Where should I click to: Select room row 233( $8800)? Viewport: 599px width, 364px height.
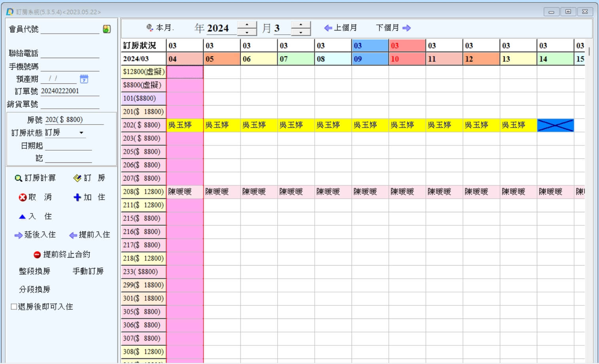click(144, 272)
